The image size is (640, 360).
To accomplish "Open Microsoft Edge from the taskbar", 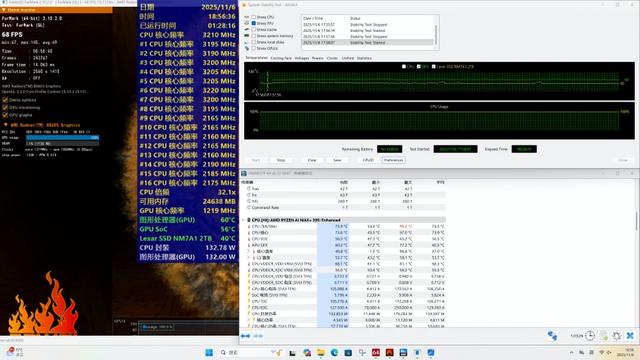I will pos(334,352).
